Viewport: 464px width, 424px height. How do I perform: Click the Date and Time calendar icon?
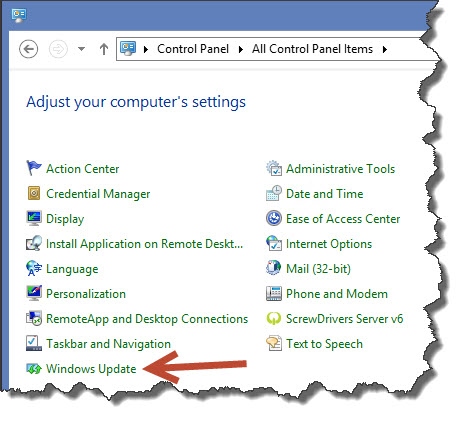point(274,193)
